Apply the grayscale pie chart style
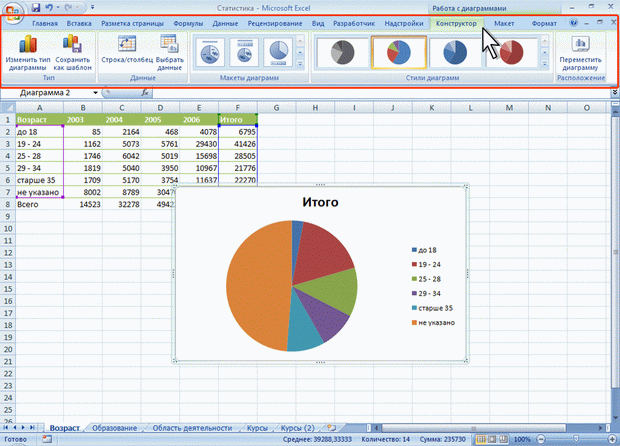 point(342,52)
